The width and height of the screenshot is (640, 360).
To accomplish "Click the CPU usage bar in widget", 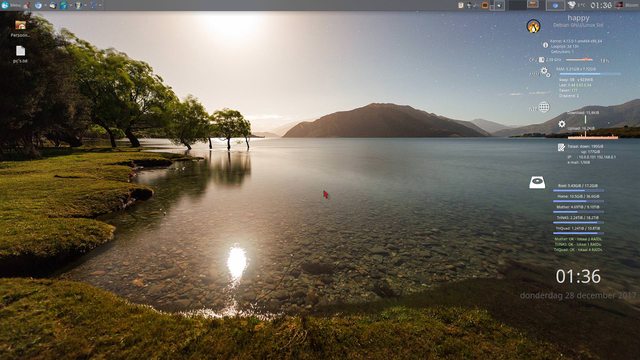I will coord(579,60).
